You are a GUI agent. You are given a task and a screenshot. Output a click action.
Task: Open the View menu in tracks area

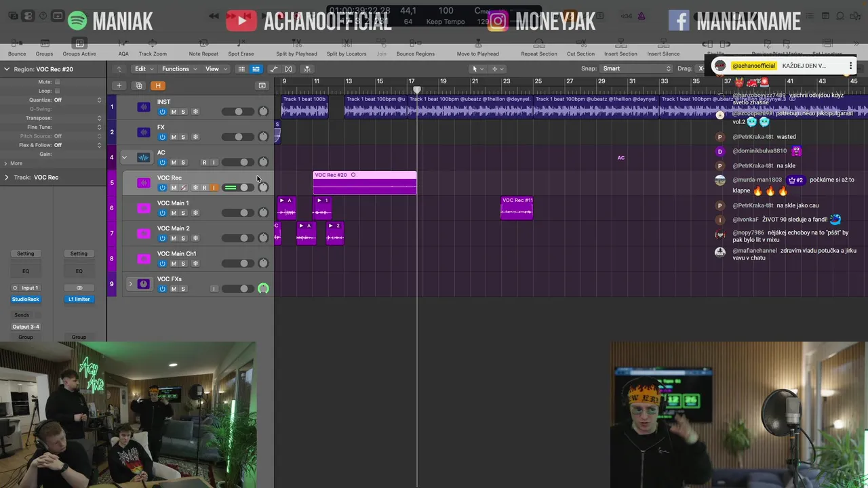click(216, 69)
